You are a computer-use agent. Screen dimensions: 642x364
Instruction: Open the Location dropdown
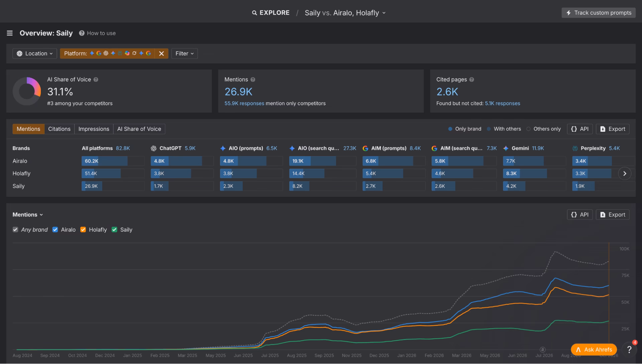35,53
